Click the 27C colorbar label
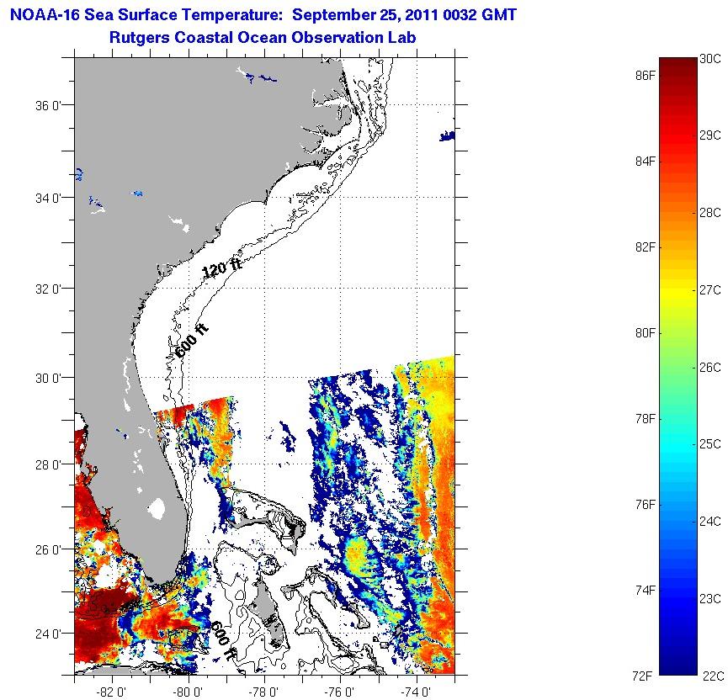This screenshot has width=728, height=700. (710, 290)
